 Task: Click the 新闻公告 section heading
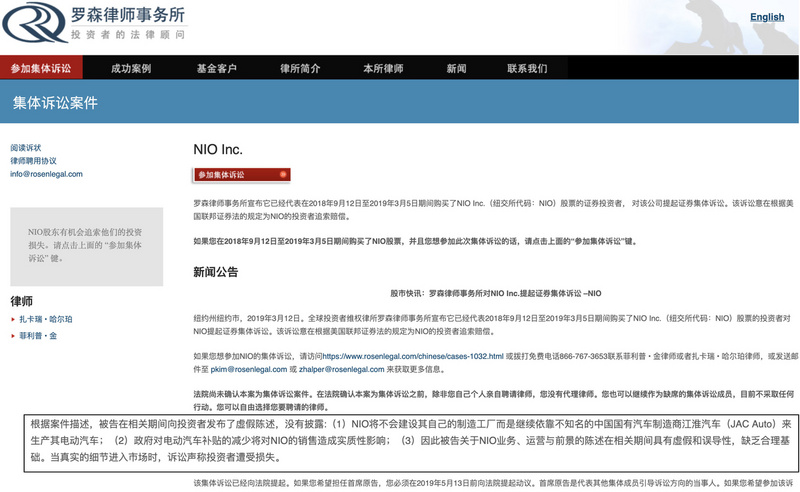(x=216, y=272)
